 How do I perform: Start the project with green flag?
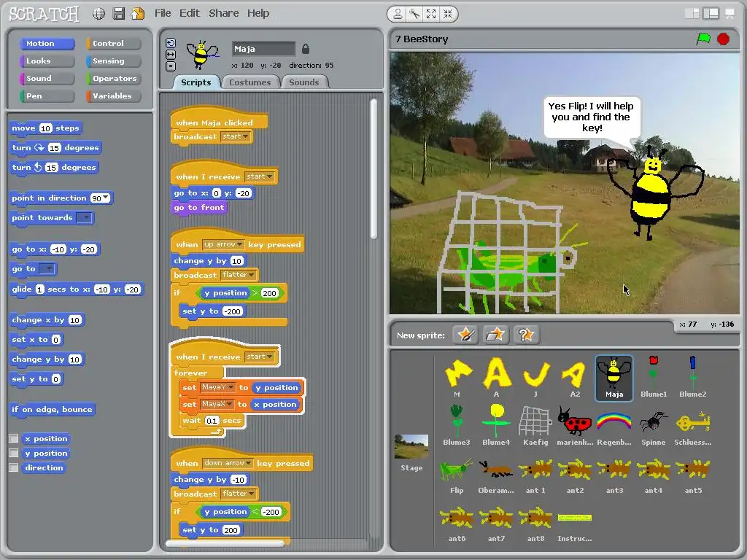(703, 39)
